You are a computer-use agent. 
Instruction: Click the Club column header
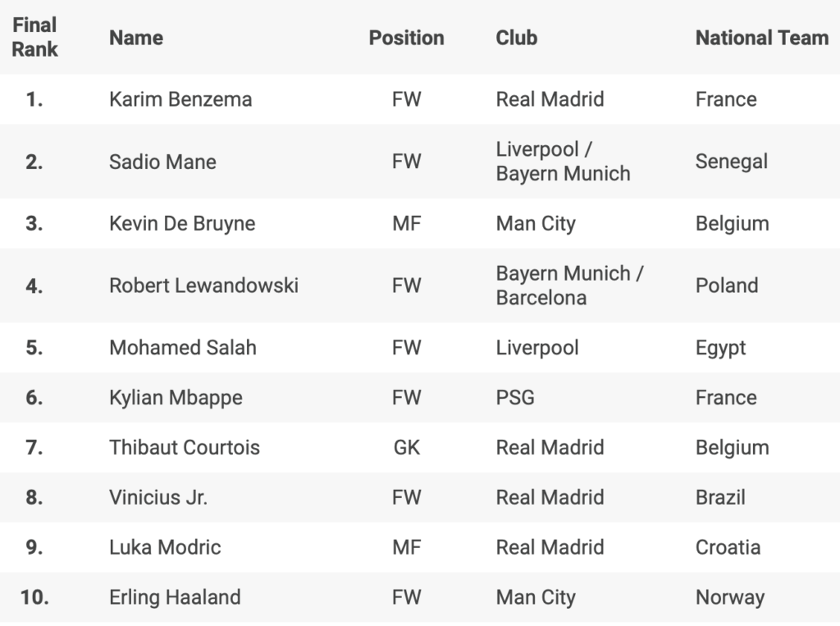517,38
